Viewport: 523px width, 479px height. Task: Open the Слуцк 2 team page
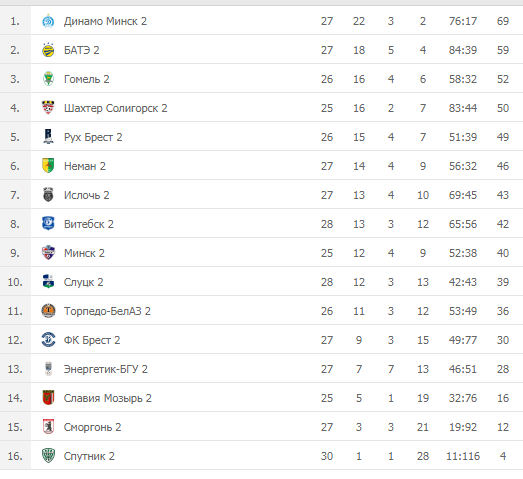click(83, 282)
